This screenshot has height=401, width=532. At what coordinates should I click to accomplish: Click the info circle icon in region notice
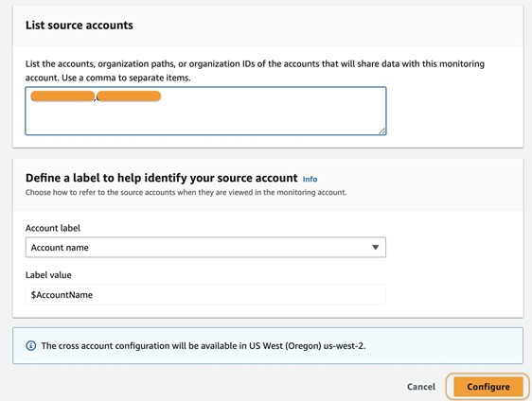31,346
